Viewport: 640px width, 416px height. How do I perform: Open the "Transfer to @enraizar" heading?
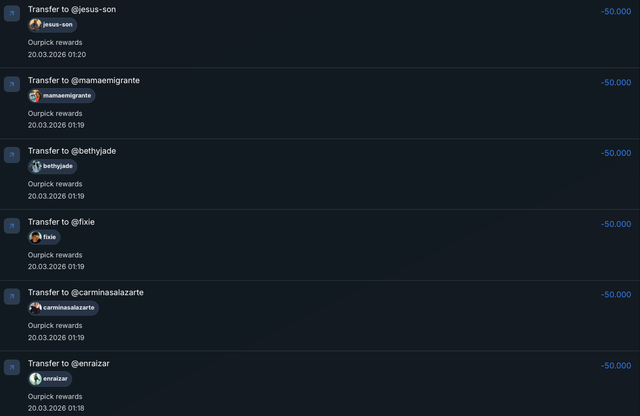click(x=69, y=363)
